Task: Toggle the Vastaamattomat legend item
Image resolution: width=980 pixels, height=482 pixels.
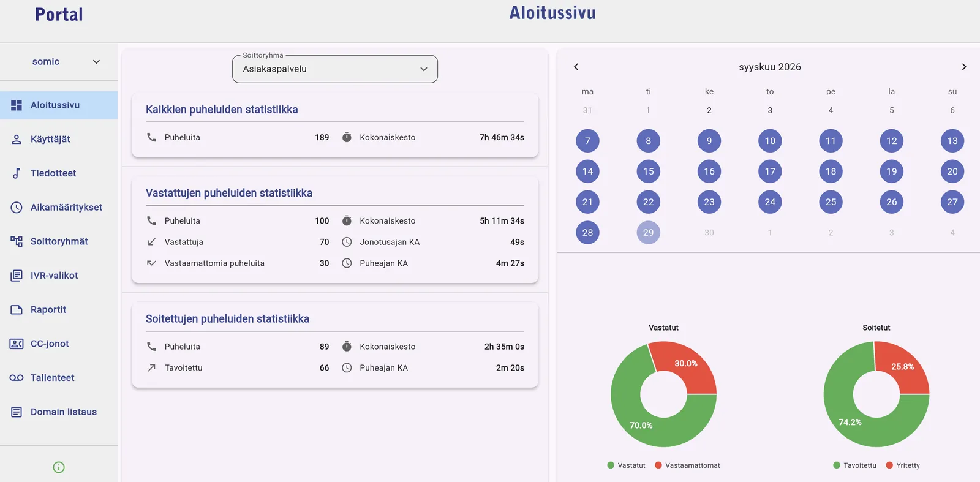Action: click(x=687, y=465)
